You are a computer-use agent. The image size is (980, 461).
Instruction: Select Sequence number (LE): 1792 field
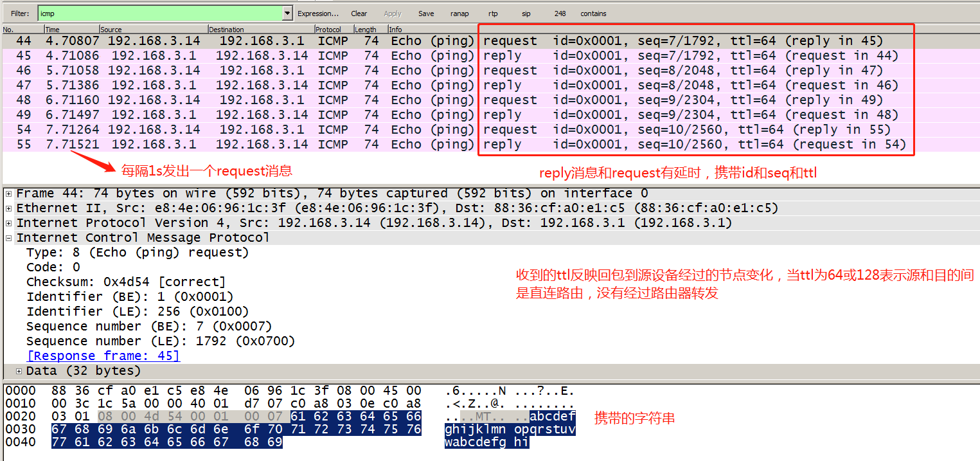point(161,341)
